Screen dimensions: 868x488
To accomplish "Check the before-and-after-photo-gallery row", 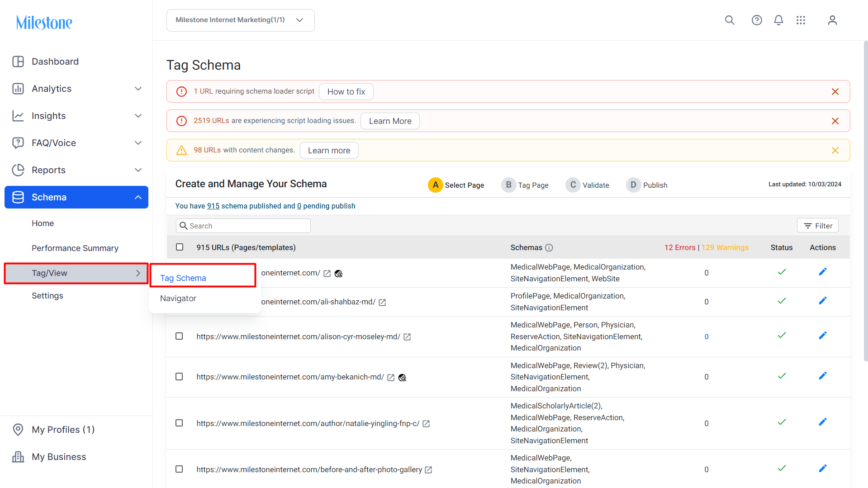I will [179, 469].
